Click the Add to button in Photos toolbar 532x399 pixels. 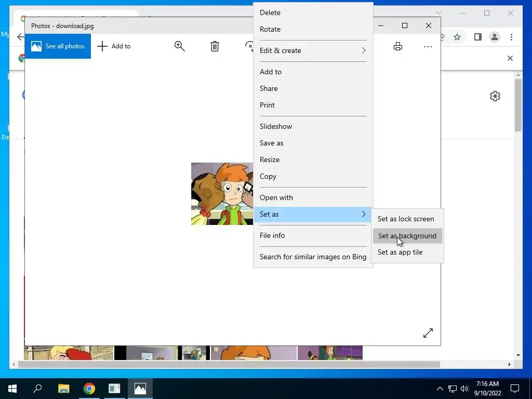pos(114,46)
